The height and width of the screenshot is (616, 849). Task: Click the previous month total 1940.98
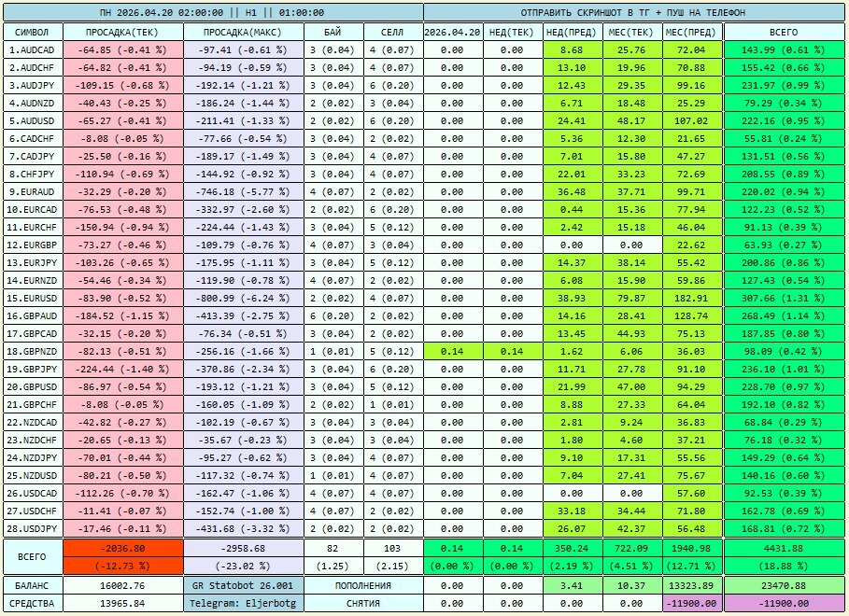point(691,549)
